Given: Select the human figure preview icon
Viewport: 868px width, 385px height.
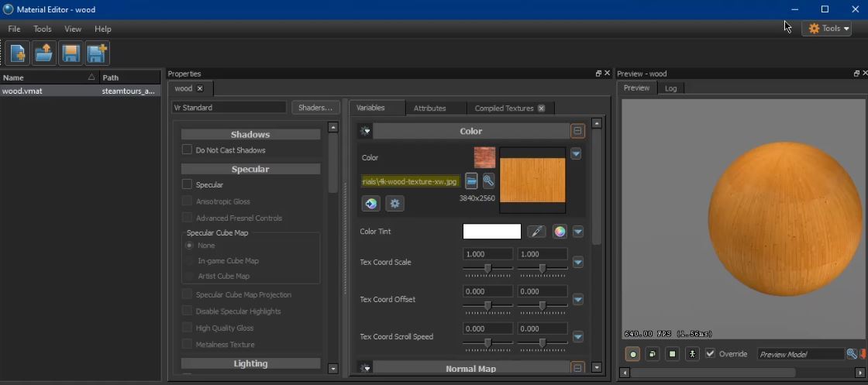Looking at the screenshot, I should [692, 354].
